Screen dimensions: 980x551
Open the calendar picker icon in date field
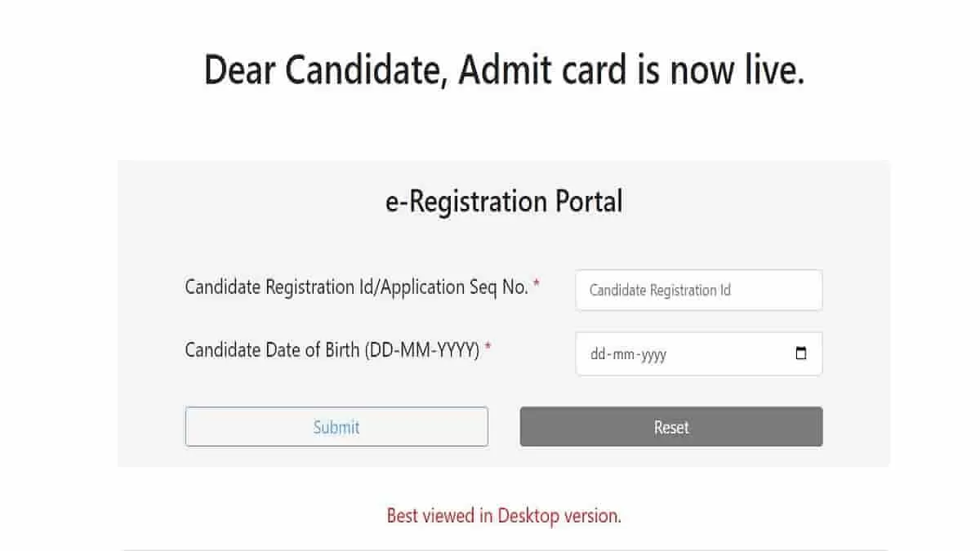coord(800,353)
